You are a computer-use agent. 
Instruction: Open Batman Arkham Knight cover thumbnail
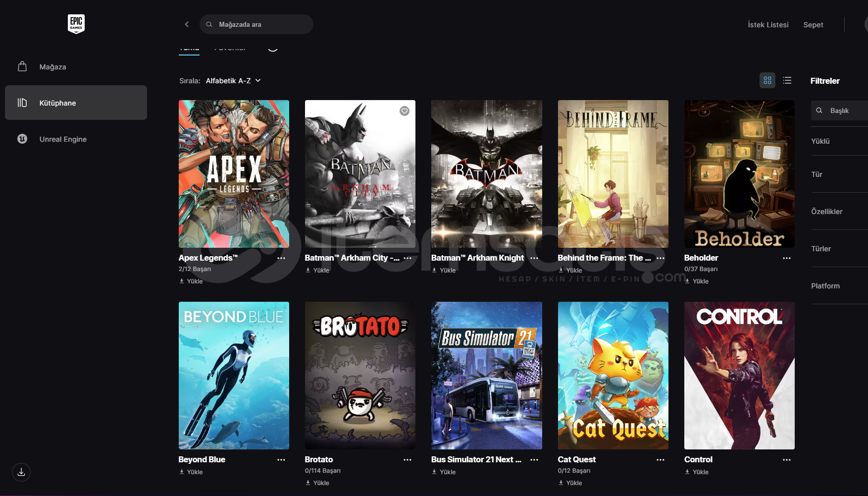click(x=486, y=174)
